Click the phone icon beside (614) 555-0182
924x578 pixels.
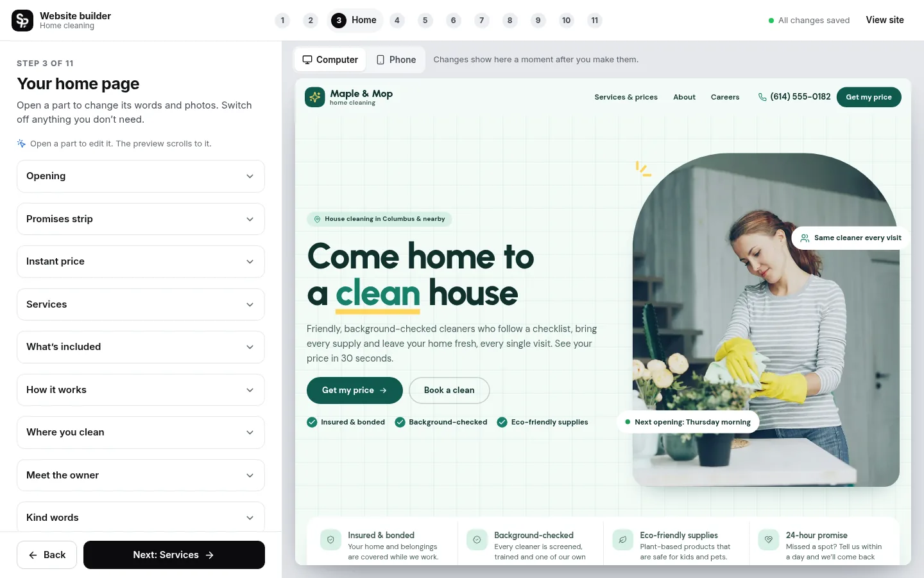click(x=762, y=97)
